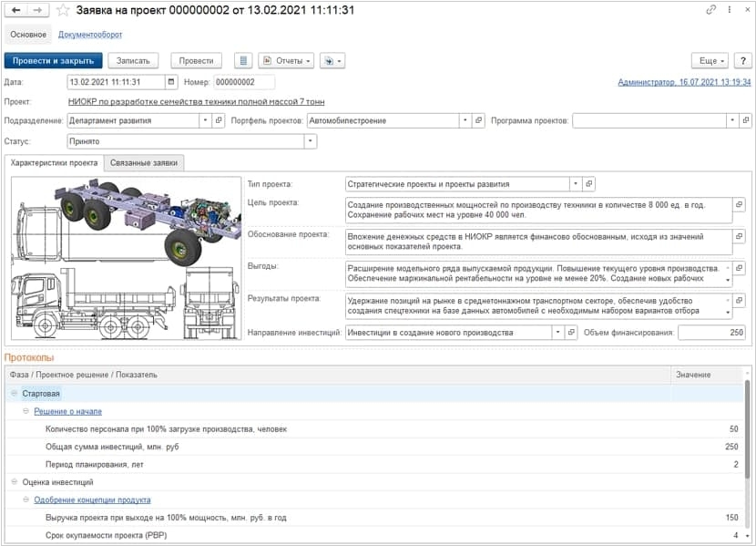Viewport: 756px width, 546px height.
Task: Open the Документооборот section
Action: coord(90,35)
